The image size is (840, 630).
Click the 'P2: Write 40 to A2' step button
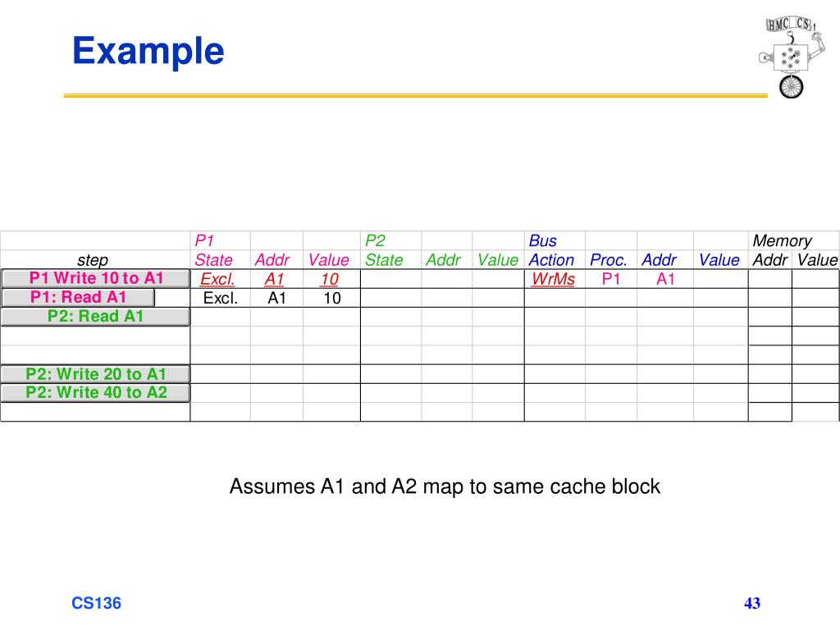(x=96, y=393)
